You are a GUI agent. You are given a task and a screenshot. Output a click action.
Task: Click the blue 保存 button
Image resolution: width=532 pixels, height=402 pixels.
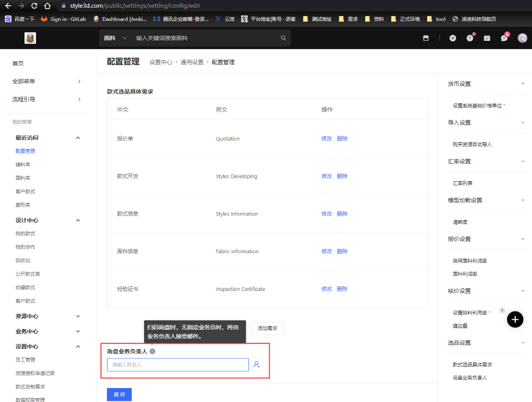pos(119,394)
